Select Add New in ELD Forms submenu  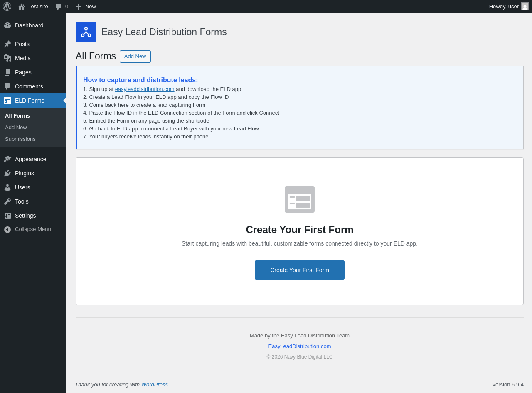pyautogui.click(x=16, y=127)
